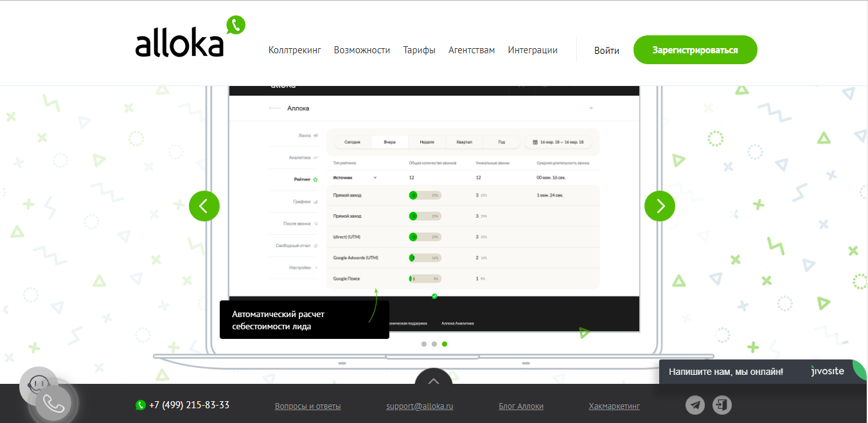
Task: Select the Вчера tab in the slide
Action: [390, 142]
